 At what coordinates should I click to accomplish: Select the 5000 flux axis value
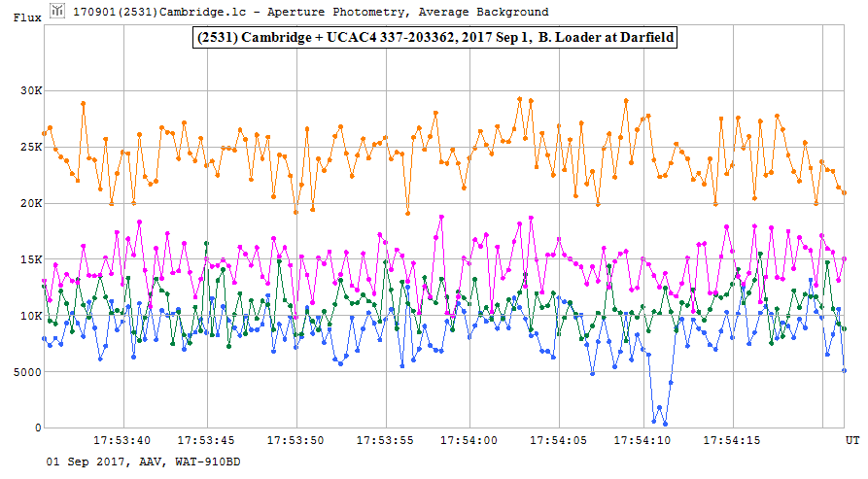(x=27, y=372)
